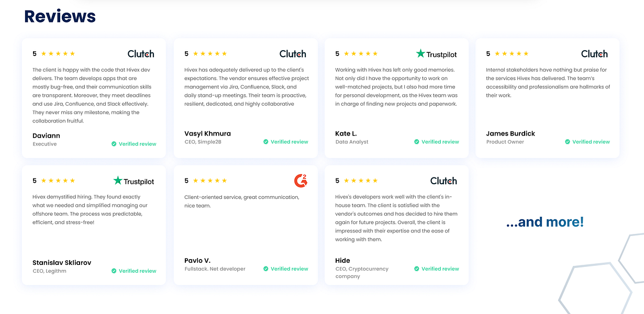
Task: Open Verified review link for James Burdick
Action: (x=591, y=142)
